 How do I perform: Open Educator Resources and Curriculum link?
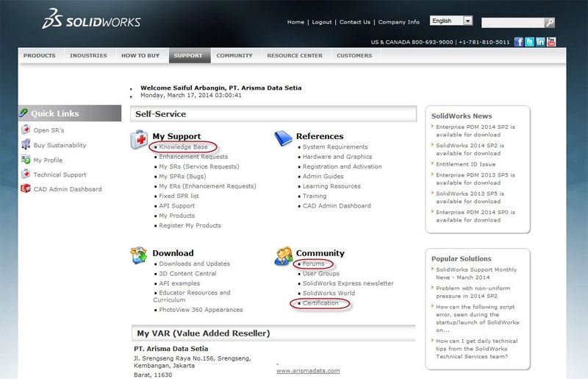[x=192, y=296]
